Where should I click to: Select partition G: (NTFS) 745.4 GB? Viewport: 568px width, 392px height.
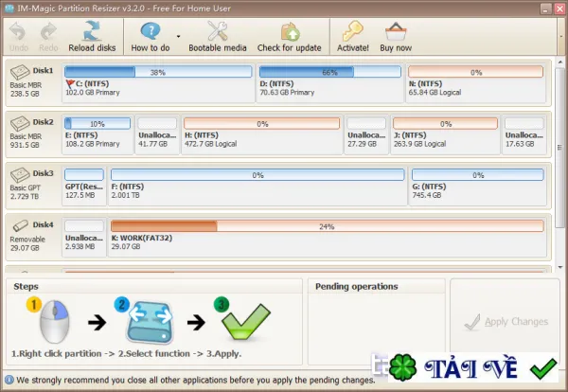click(x=477, y=186)
